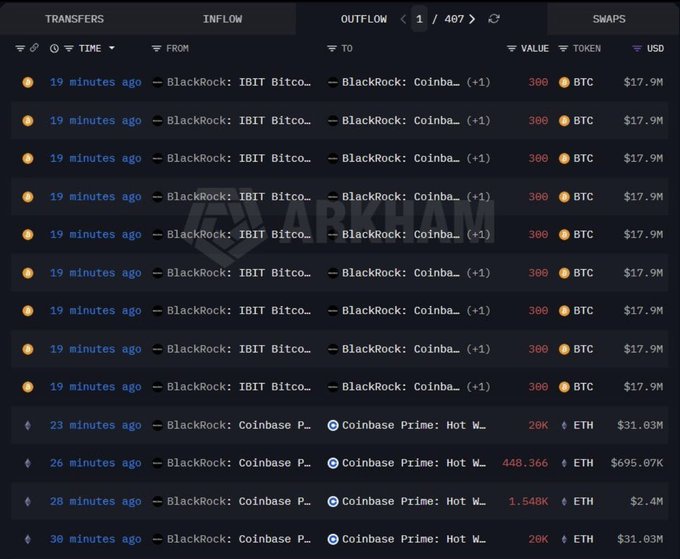
Task: Click Coinbase logo icon in 26 minutes row
Action: pyautogui.click(x=333, y=463)
